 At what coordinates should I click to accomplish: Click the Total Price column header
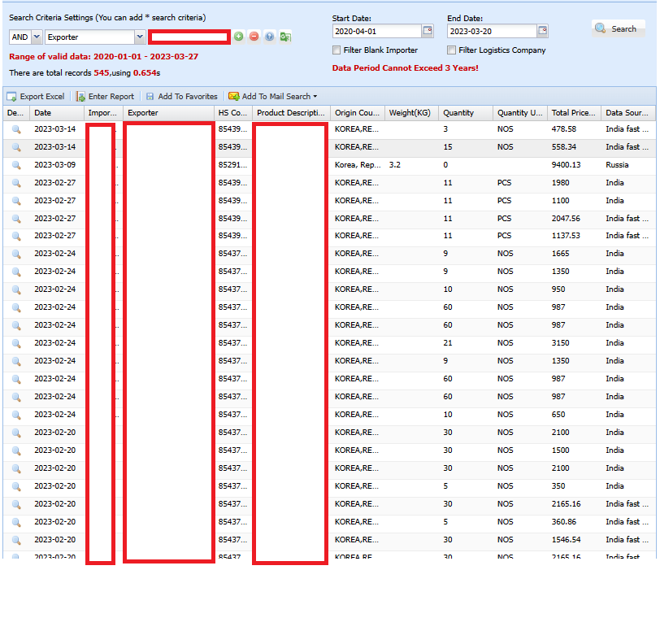click(x=571, y=113)
